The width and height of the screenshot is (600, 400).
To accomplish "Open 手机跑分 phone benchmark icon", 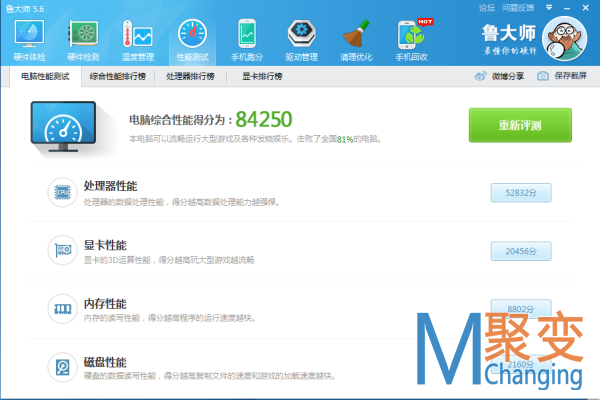I will pyautogui.click(x=247, y=41).
